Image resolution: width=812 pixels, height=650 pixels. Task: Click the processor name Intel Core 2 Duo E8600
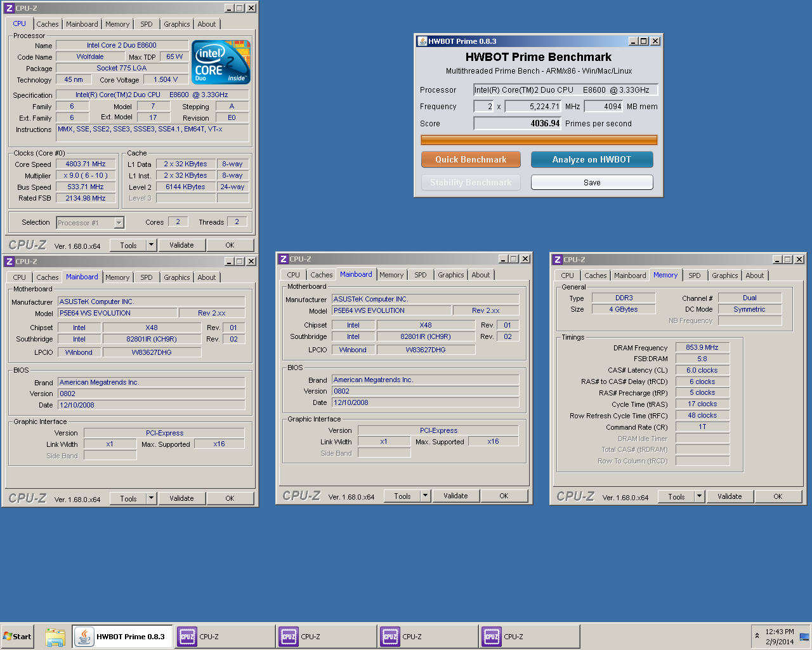click(x=122, y=45)
